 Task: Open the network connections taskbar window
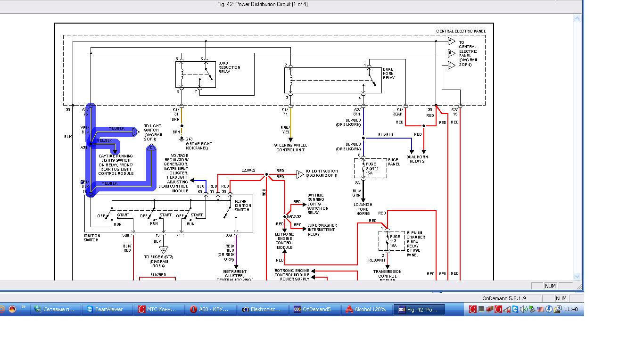[x=55, y=309]
